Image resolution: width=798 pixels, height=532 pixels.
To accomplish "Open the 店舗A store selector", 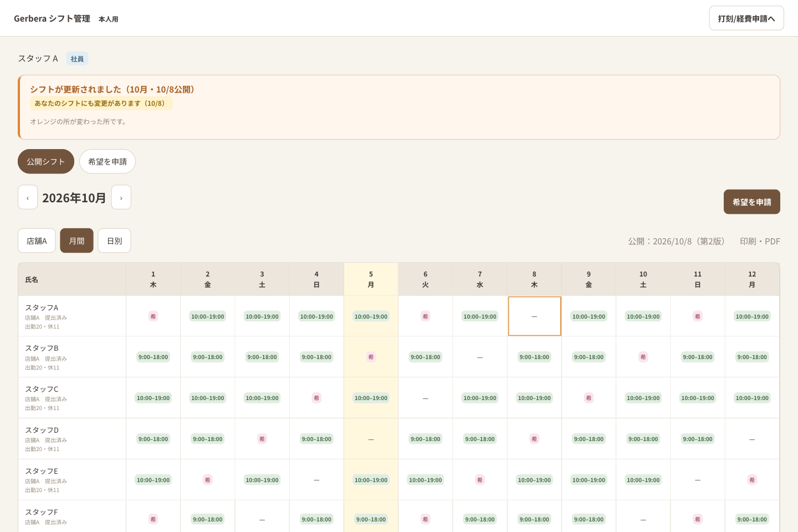I will pyautogui.click(x=37, y=241).
